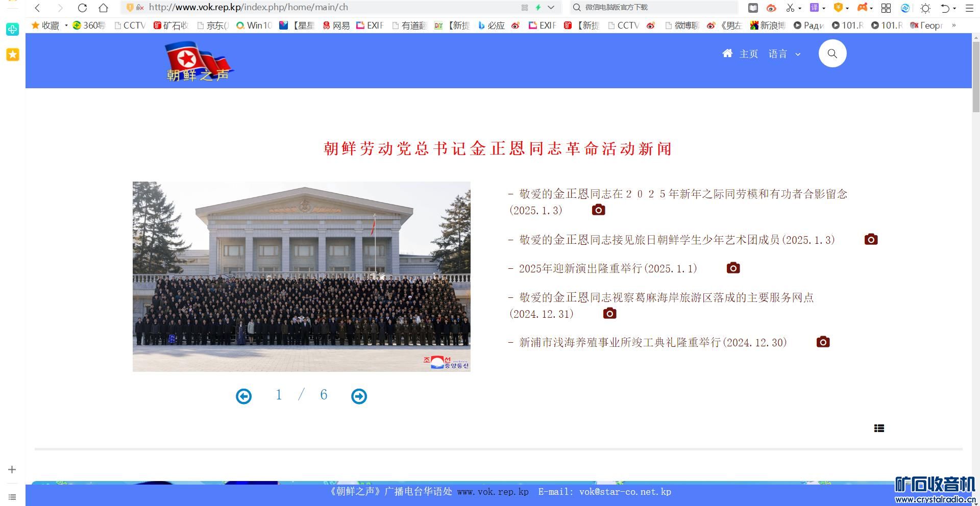The image size is (980, 506).
Task: Show more bookmarks overflow chevron
Action: pyautogui.click(x=953, y=26)
